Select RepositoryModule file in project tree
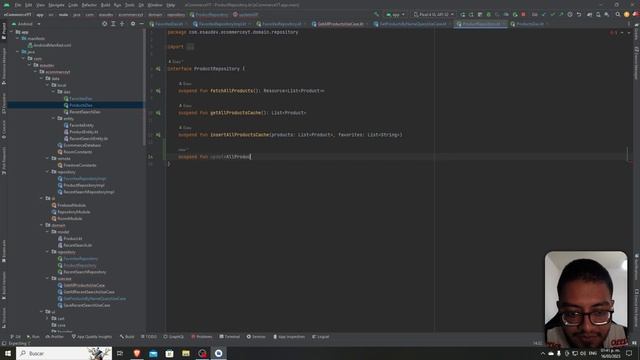This screenshot has width=640, height=360. click(71, 212)
